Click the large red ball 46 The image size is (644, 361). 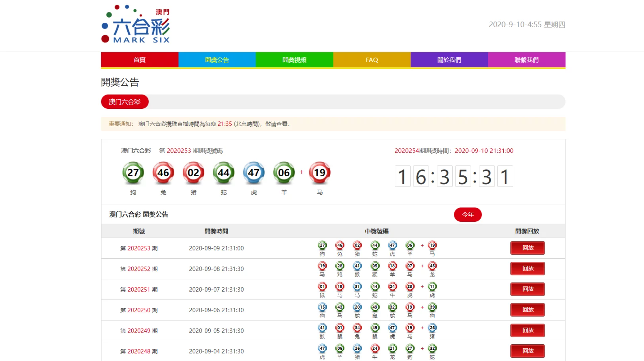(163, 173)
